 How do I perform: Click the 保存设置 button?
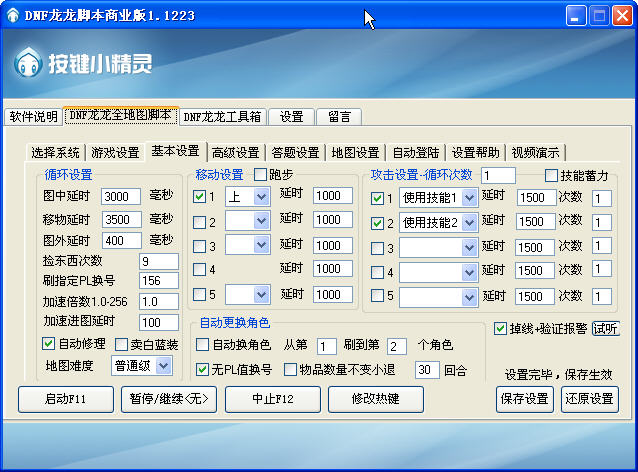(524, 399)
